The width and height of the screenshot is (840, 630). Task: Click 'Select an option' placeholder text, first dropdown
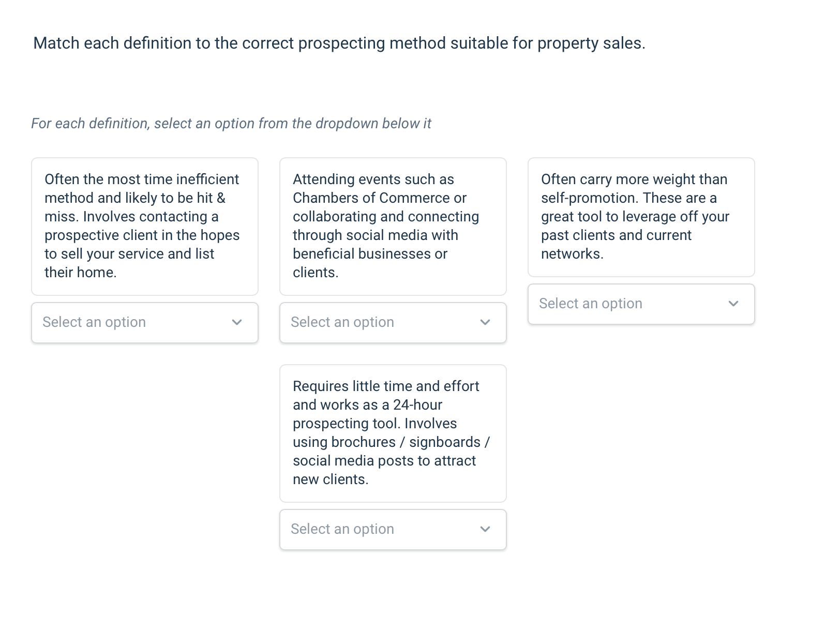coord(94,322)
